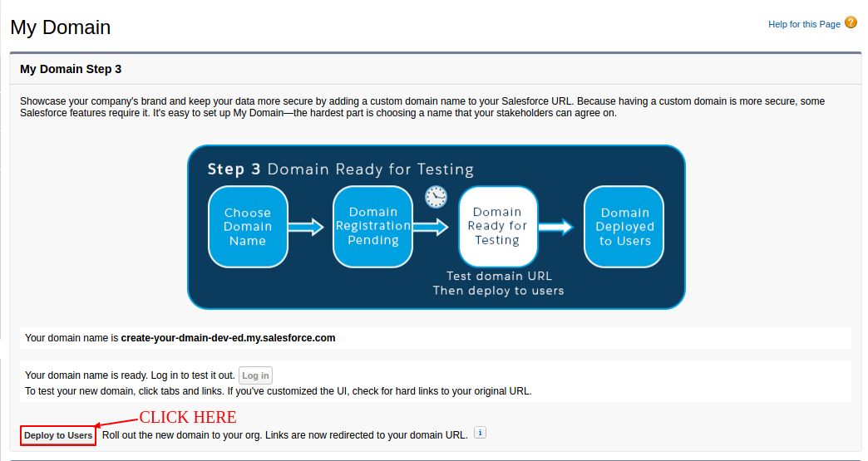Select the Choose Domain Name step box
Screen dimensions: 868x461
pyautogui.click(x=248, y=227)
